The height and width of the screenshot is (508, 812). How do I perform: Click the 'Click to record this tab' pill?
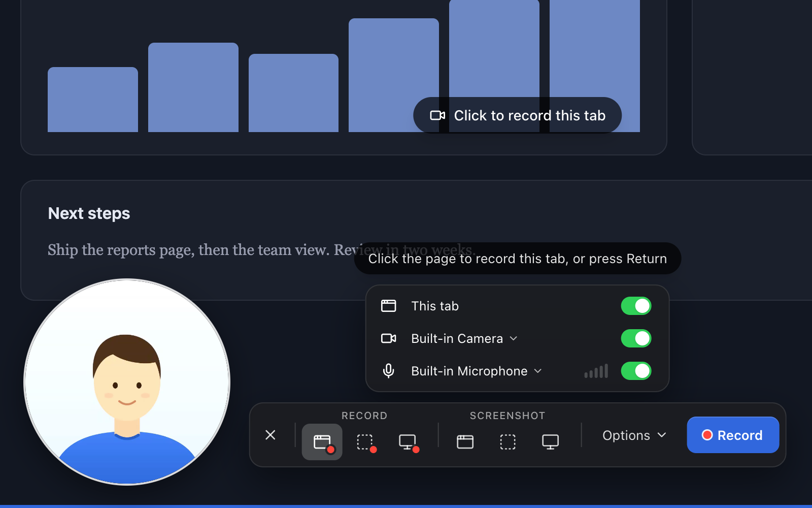[x=518, y=115]
